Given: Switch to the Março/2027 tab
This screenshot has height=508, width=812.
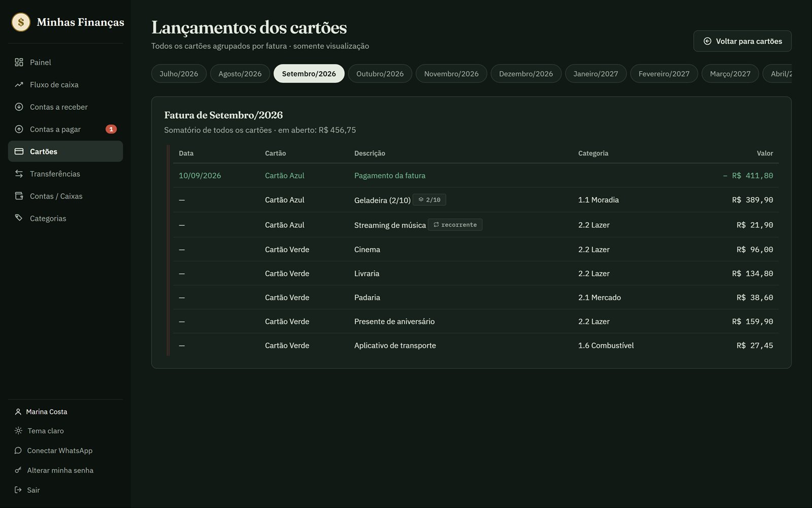Looking at the screenshot, I should (730, 74).
